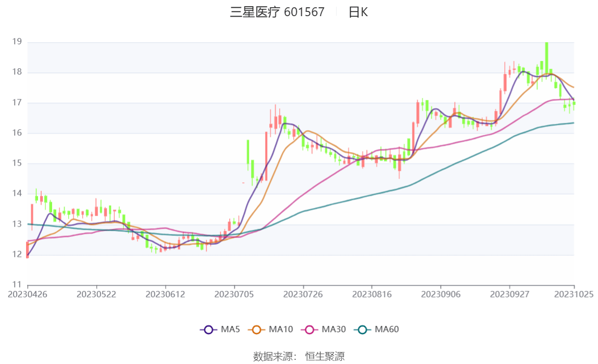Click the MA60 legend text label
Image resolution: width=598 pixels, height=364 pixels.
pos(387,330)
